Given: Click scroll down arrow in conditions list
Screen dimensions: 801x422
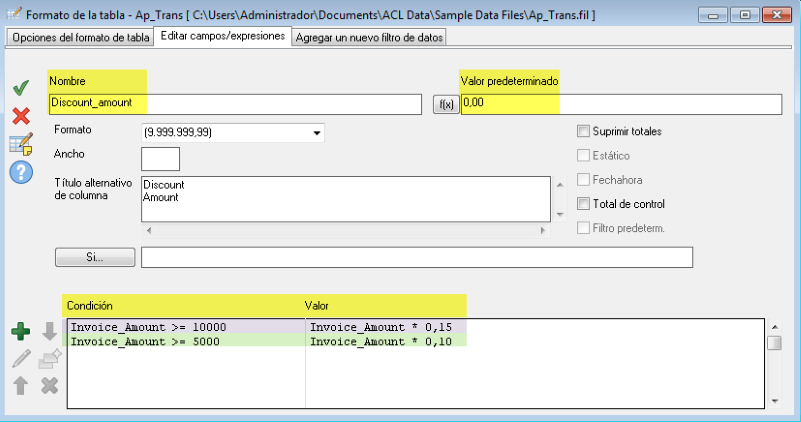Looking at the screenshot, I should (774, 400).
